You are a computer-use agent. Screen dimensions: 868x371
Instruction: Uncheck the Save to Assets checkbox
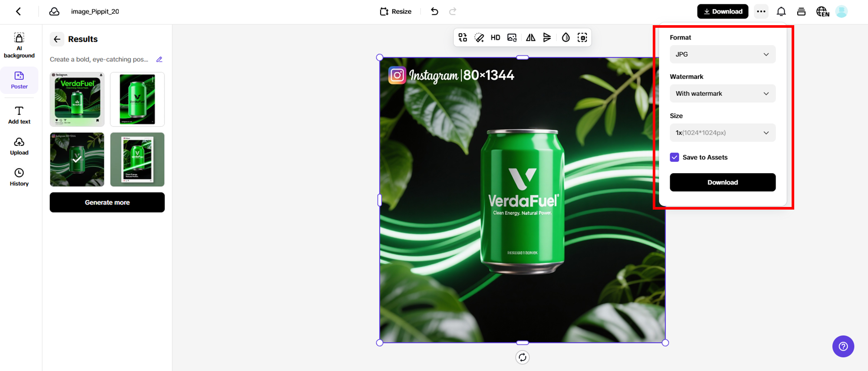(674, 158)
